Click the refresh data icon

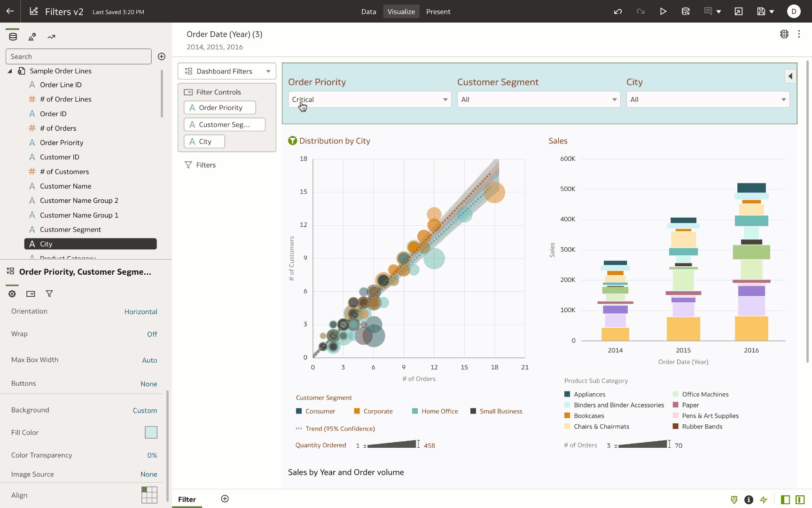point(686,11)
